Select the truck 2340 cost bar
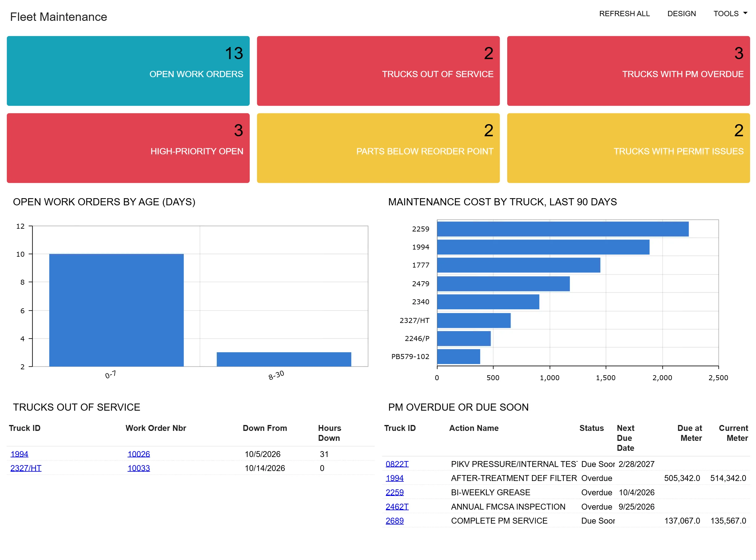Screen dimensions: 756x560 click(488, 302)
